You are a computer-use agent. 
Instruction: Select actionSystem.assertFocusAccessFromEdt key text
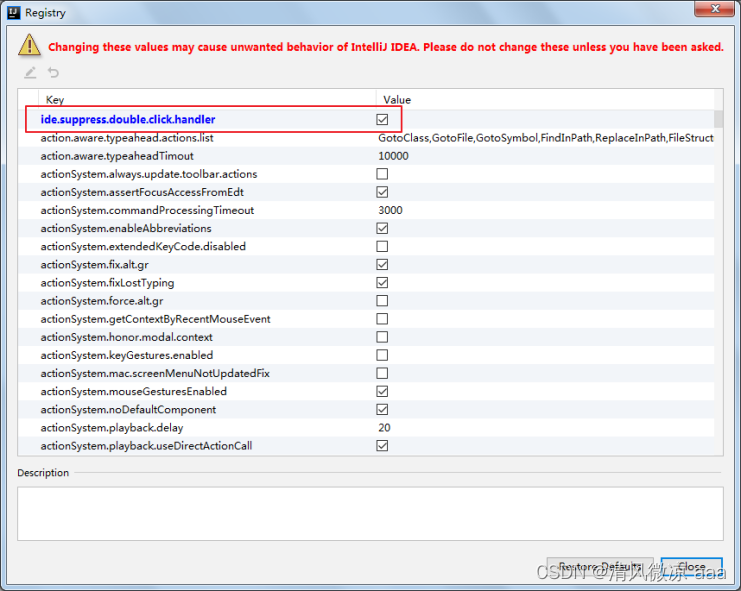(x=142, y=192)
